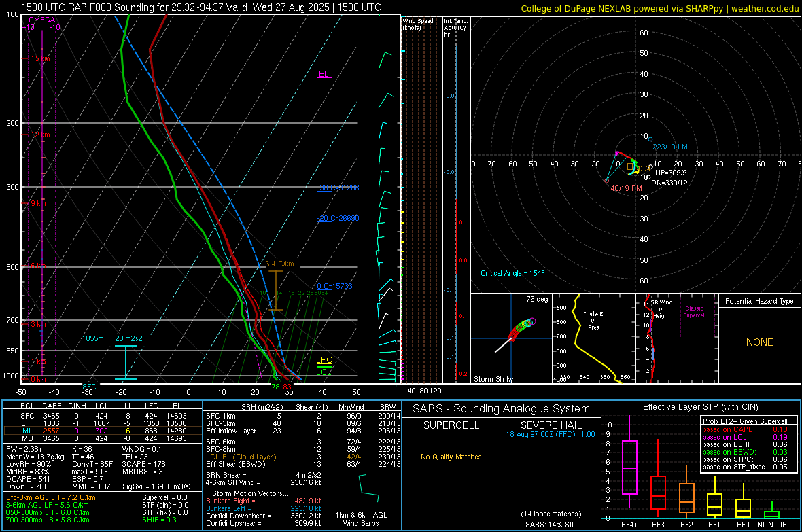Click the NONE potential hazard label
The image size is (802, 532).
coord(760,342)
